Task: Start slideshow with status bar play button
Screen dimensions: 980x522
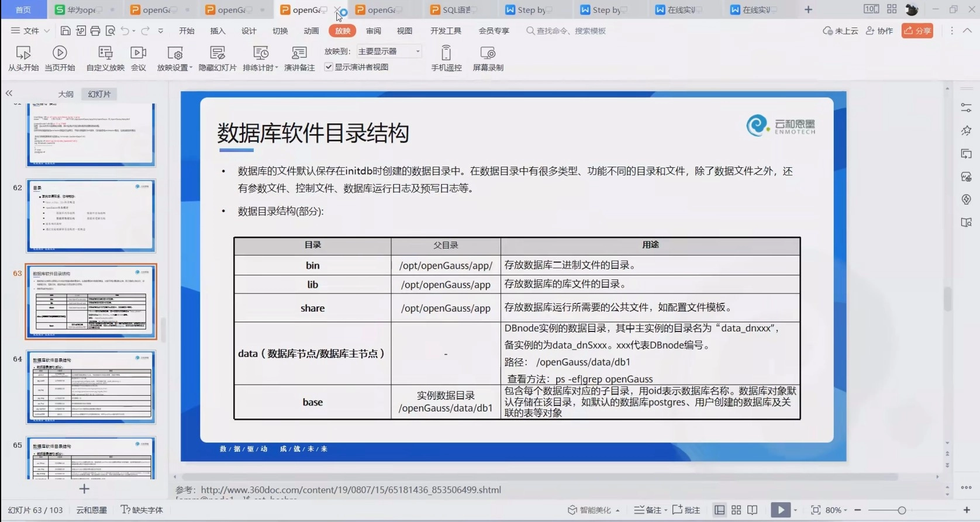Action: coord(781,510)
